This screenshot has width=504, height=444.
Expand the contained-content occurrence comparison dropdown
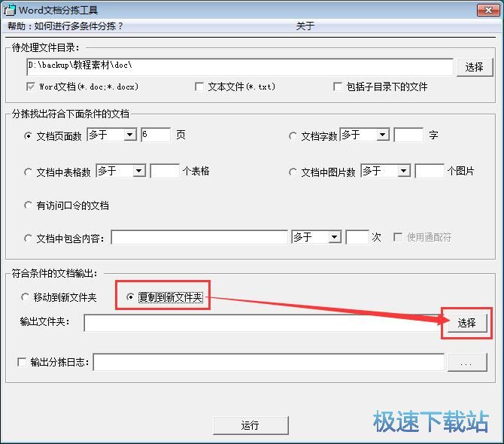tap(335, 237)
